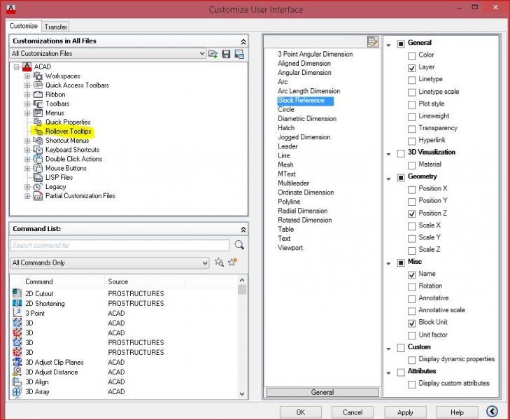
Task: Expand the Workspaces tree node
Action: pyautogui.click(x=27, y=76)
